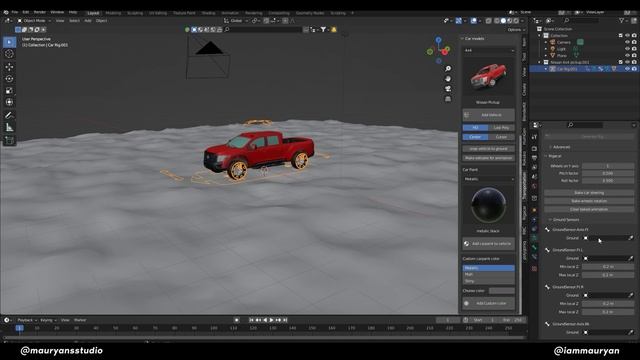
Task: Select the Scale tool
Action: tap(9, 90)
